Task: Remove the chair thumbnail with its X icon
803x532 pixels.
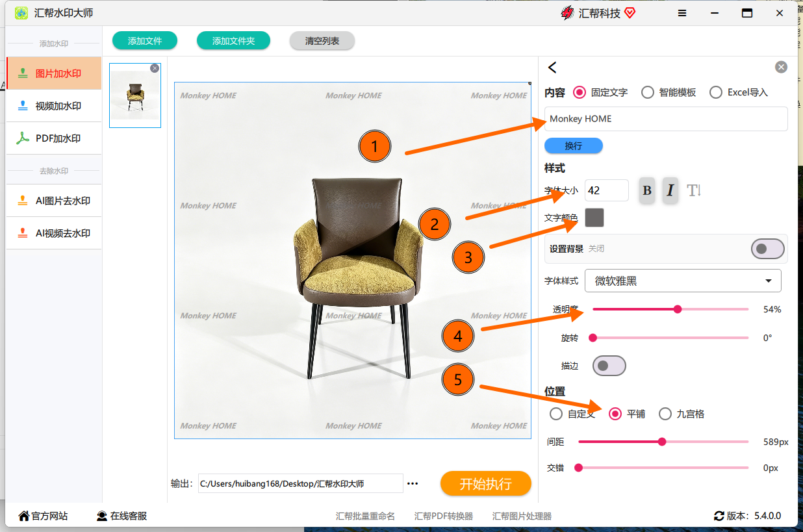Action: coord(155,68)
